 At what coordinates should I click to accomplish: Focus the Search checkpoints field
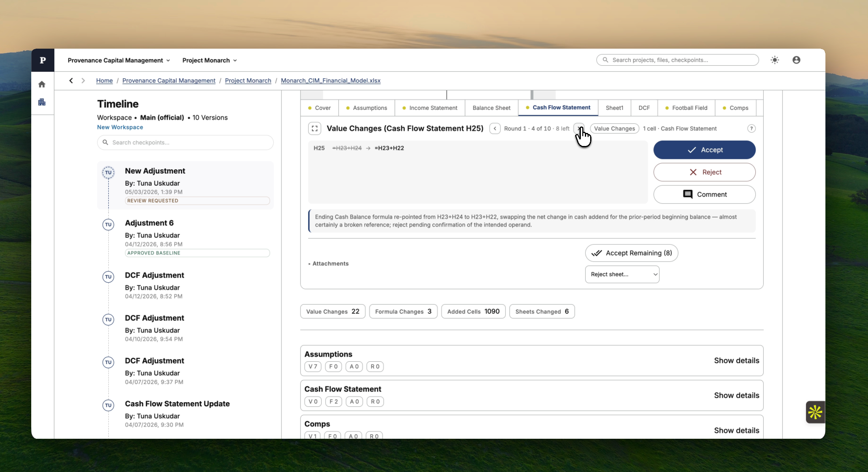pos(185,142)
